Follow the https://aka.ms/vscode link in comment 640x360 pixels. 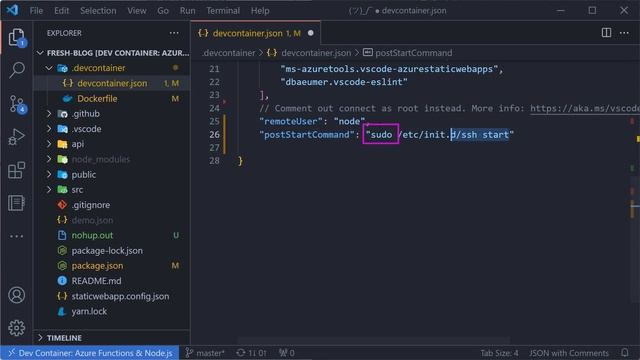[584, 108]
